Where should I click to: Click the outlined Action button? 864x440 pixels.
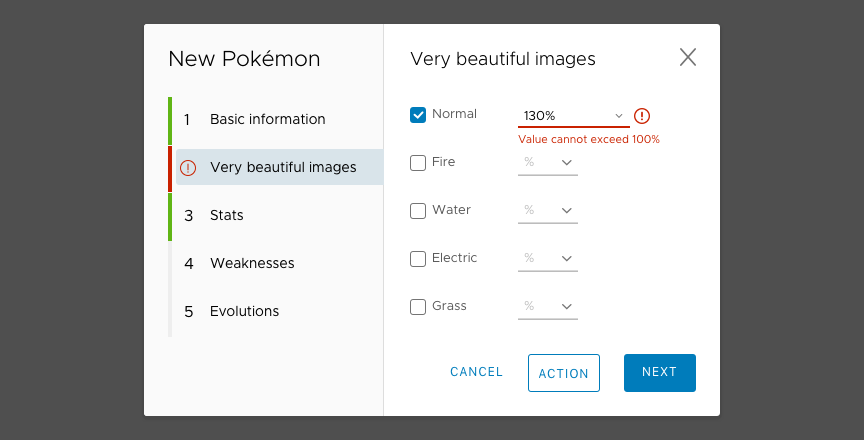coord(564,373)
